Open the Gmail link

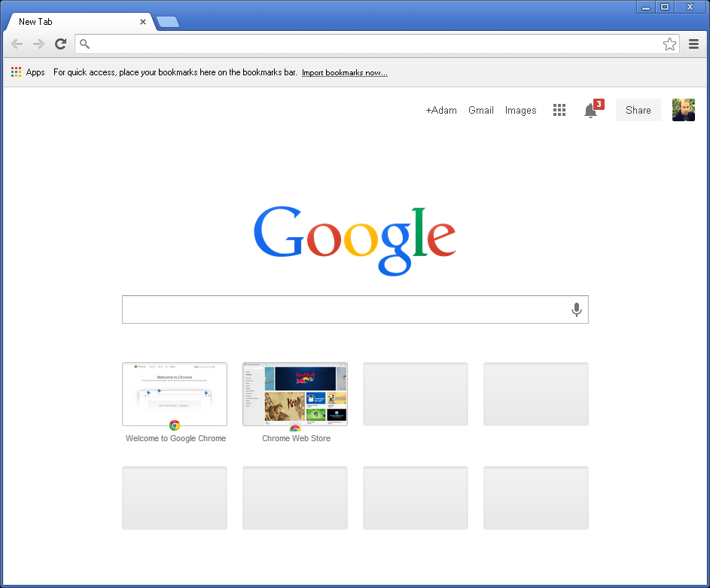(481, 111)
